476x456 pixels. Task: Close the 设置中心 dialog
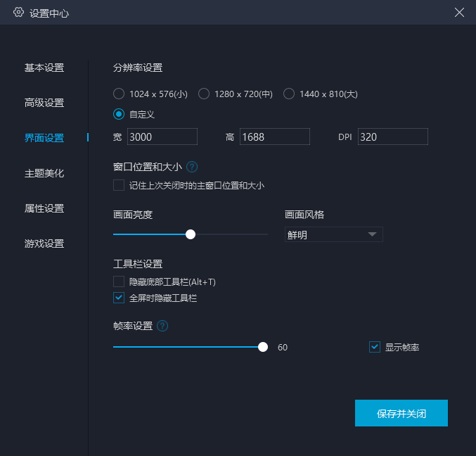pyautogui.click(x=459, y=13)
